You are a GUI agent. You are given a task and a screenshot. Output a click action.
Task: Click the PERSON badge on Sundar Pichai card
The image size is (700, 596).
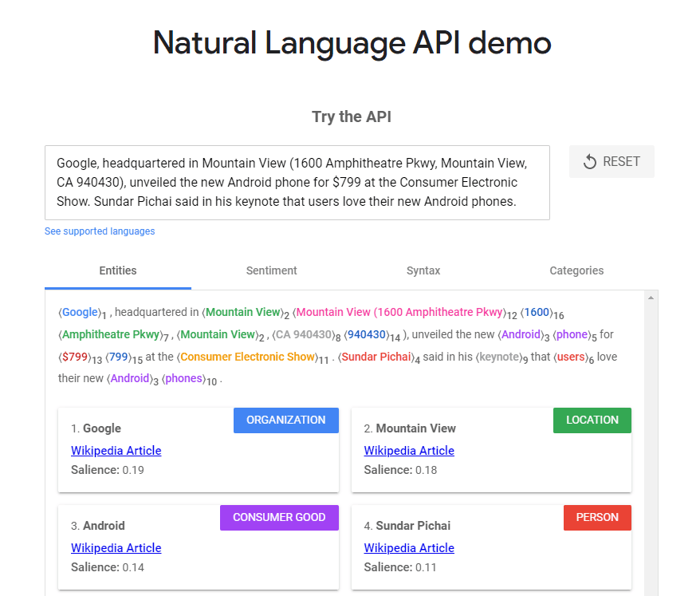tap(597, 517)
